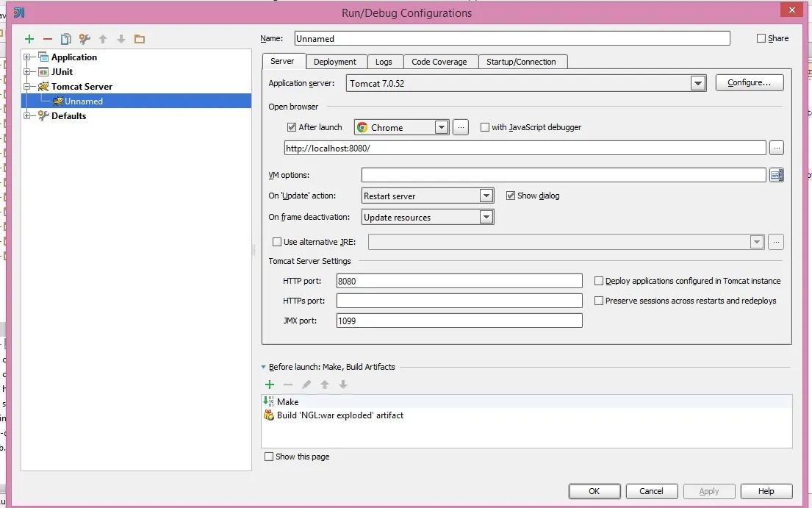Image resolution: width=812 pixels, height=508 pixels.
Task: Expand VM options editor icon
Action: coord(776,175)
